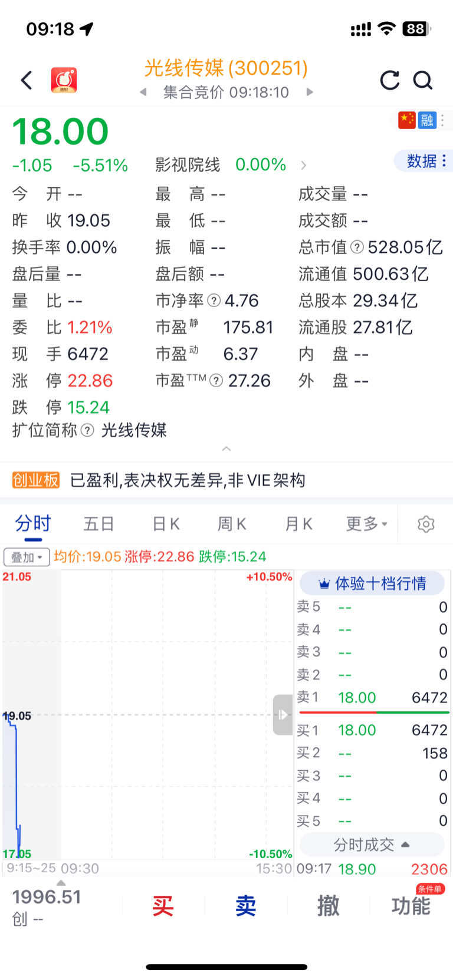Open the 叠加 overlay dropdown

tap(27, 557)
